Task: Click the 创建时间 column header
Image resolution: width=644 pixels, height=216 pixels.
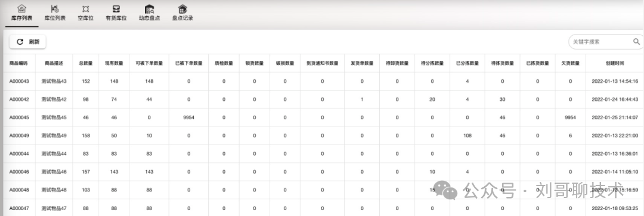Action: (615, 63)
